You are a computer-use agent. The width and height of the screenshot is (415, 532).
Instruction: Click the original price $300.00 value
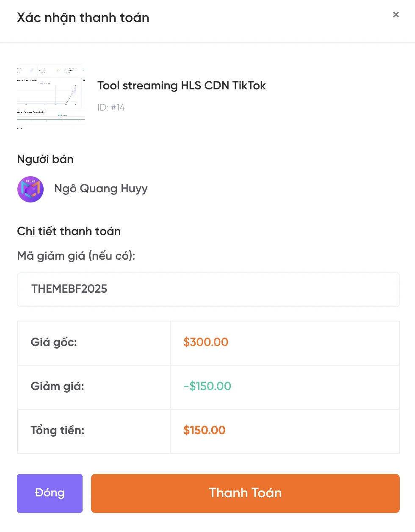(205, 342)
